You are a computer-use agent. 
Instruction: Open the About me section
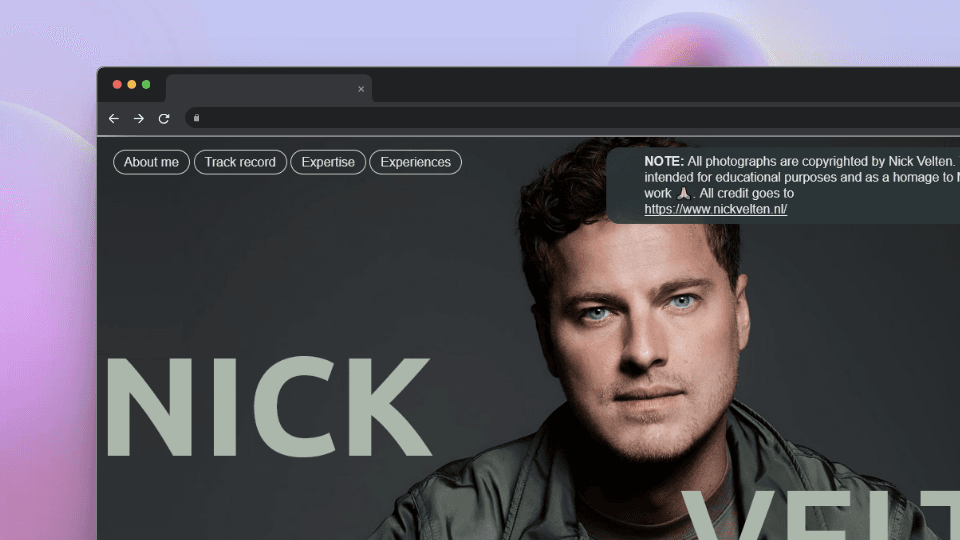pos(151,162)
